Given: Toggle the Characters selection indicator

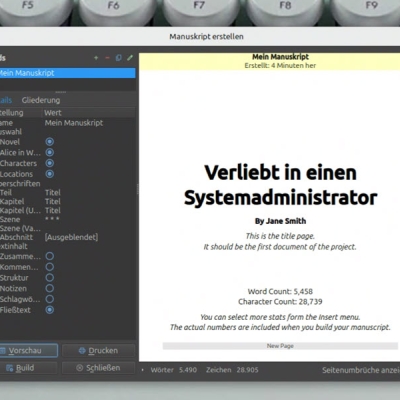Looking at the screenshot, I should (50, 163).
